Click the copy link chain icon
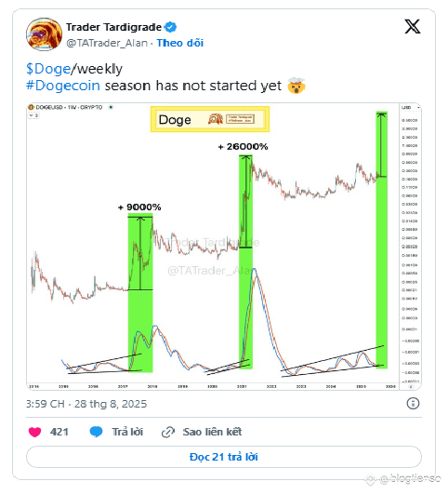 (x=168, y=432)
